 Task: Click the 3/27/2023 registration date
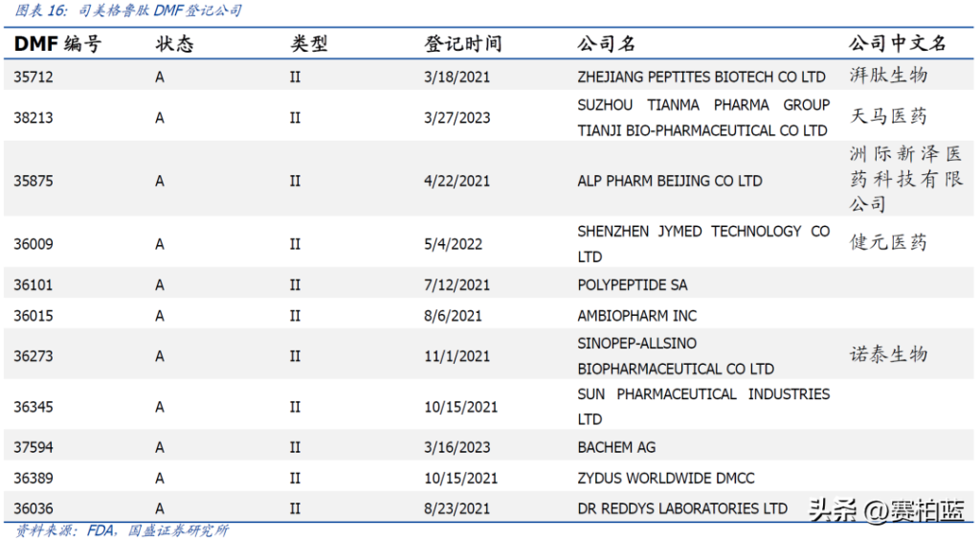(457, 118)
